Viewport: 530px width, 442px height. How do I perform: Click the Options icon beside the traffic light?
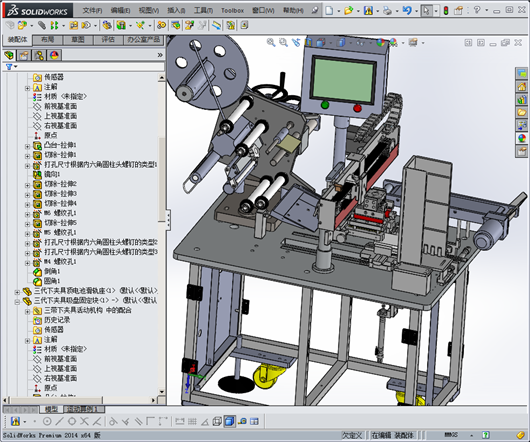pyautogui.click(x=458, y=10)
